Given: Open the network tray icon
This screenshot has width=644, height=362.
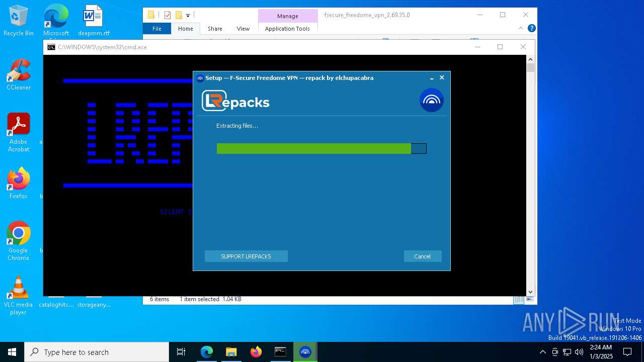Looking at the screenshot, I should pyautogui.click(x=567, y=352).
